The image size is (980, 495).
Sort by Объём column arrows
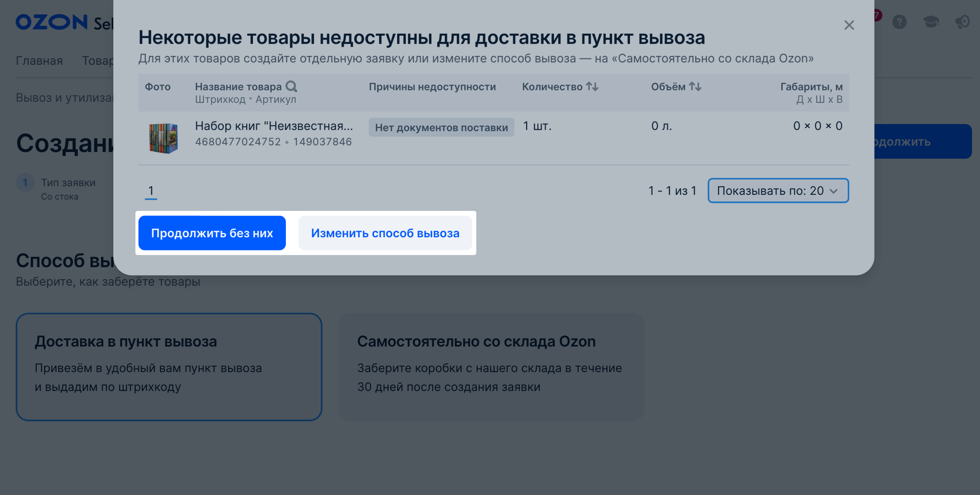coord(695,86)
